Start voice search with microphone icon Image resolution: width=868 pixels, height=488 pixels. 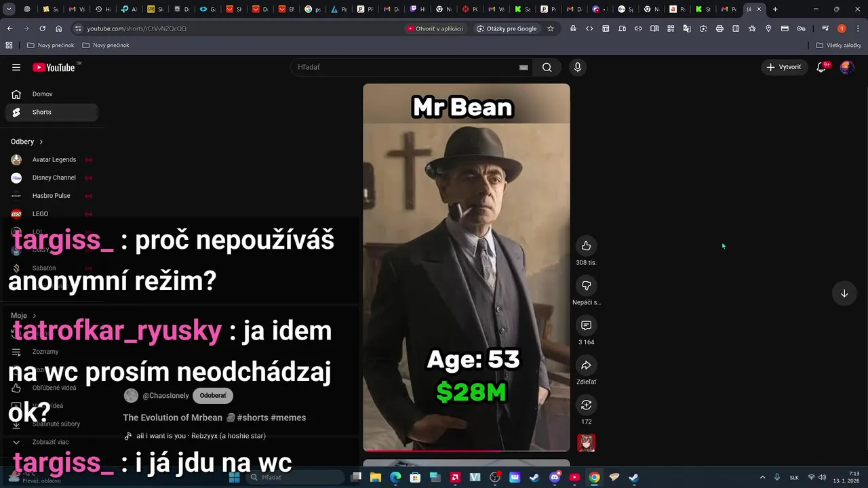point(578,67)
